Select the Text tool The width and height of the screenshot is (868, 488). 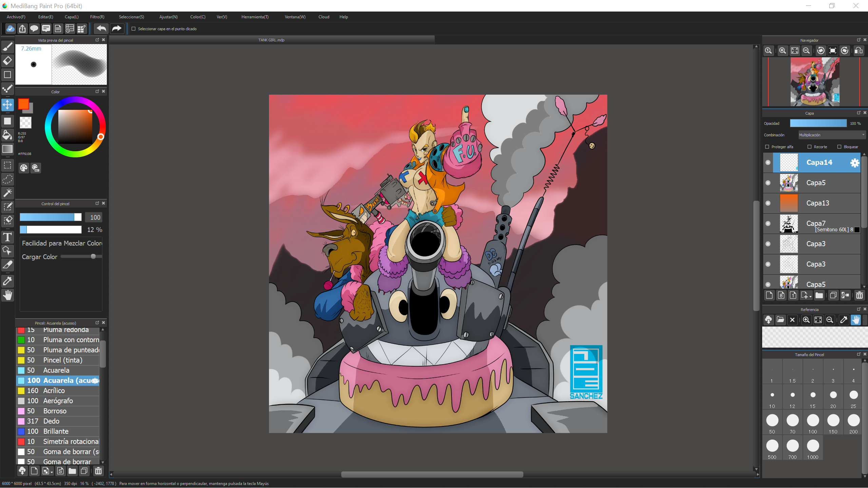pyautogui.click(x=7, y=237)
